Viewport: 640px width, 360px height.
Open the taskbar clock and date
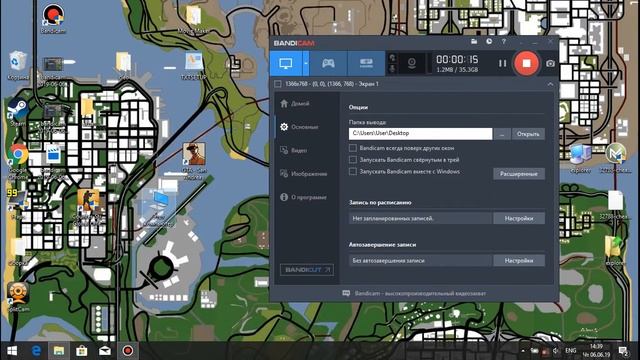pos(597,351)
